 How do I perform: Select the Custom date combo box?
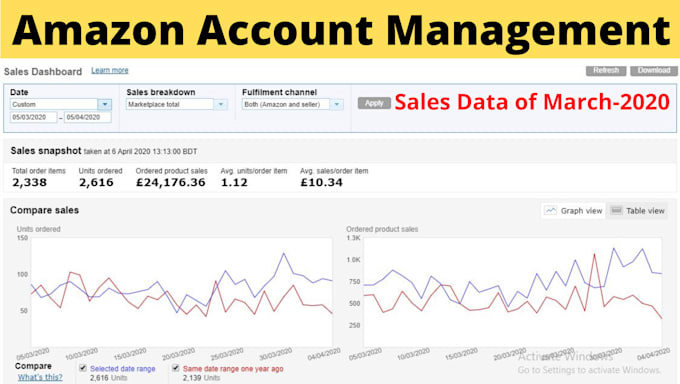click(61, 105)
